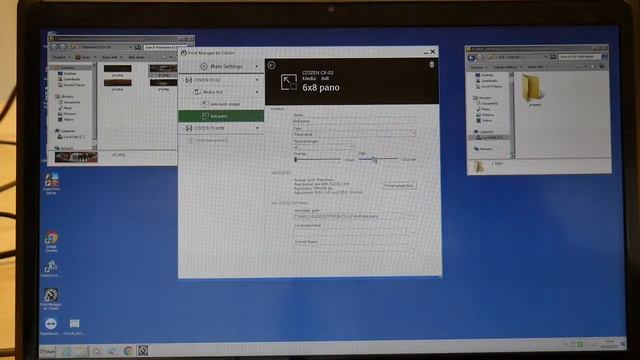The height and width of the screenshot is (360, 640).
Task: Collapse the CITIZEN CX-02 arrow
Action: pos(257,80)
